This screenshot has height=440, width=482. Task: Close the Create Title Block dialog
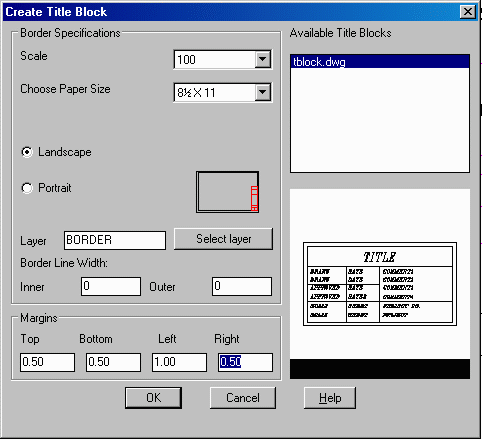pyautogui.click(x=468, y=12)
